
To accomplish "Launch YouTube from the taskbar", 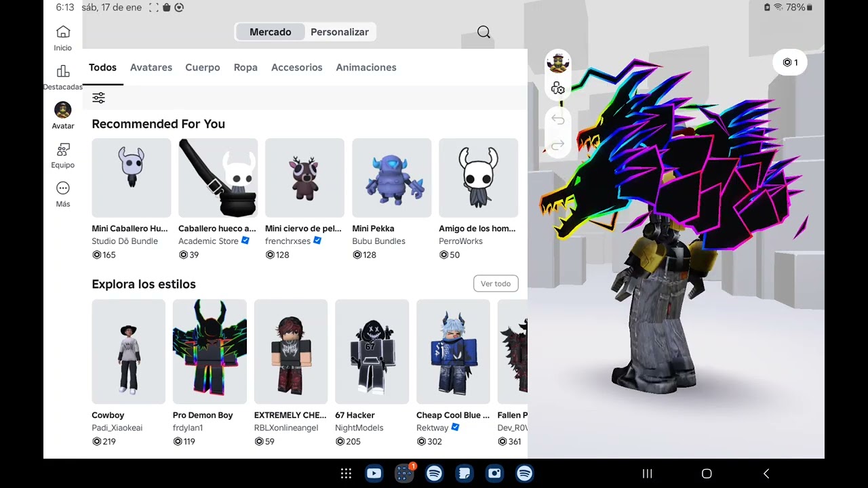I will (374, 474).
